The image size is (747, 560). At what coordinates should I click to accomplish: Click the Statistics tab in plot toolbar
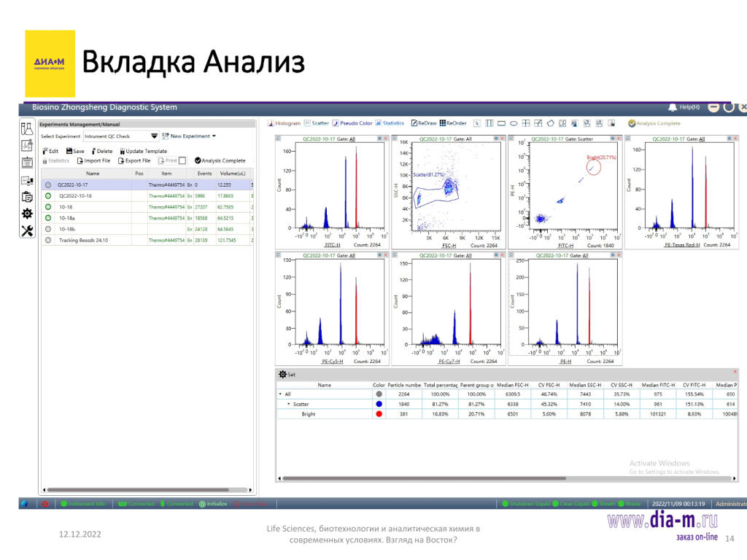390,123
